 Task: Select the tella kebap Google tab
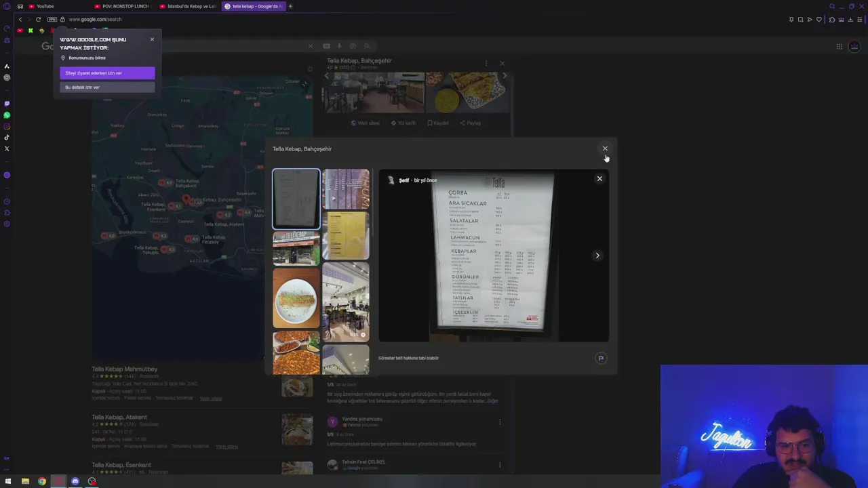[254, 6]
